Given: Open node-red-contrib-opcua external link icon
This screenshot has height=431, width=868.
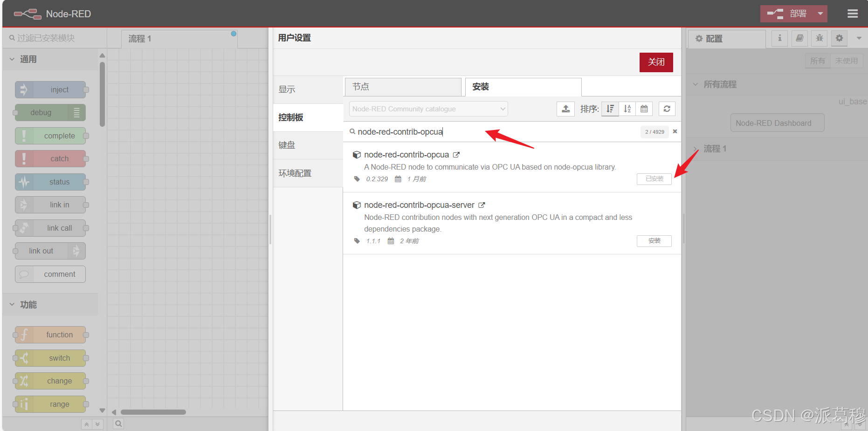Looking at the screenshot, I should 456,155.
